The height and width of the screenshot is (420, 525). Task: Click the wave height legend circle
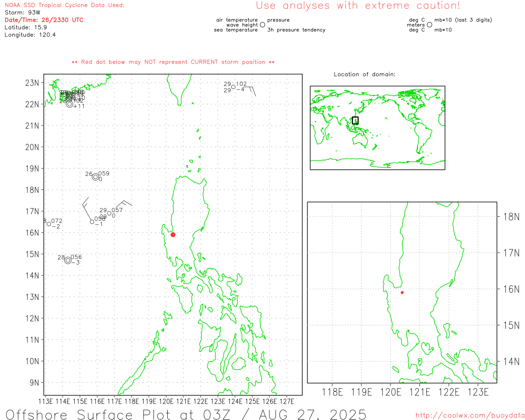[x=262, y=25]
